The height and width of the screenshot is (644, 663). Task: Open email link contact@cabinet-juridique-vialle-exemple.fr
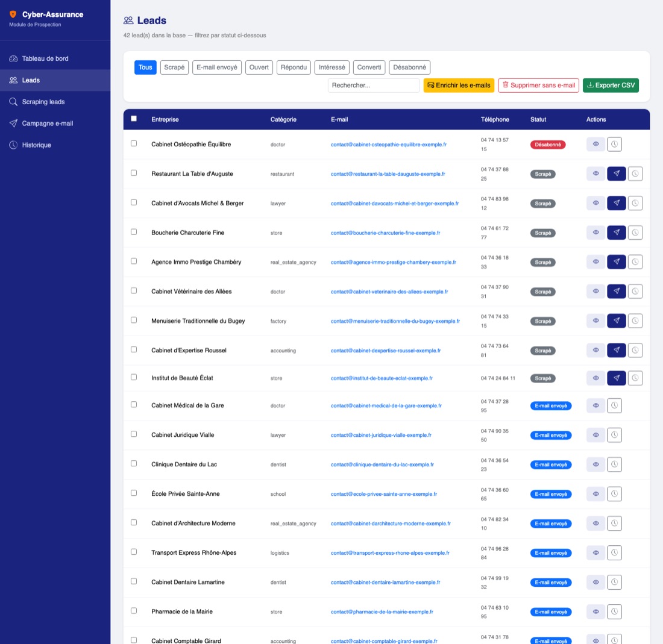381,435
